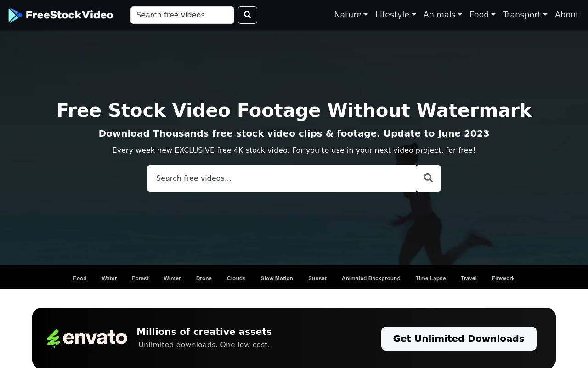Click the magnifier icon in the top navbar
The image size is (588, 368).
pyautogui.click(x=247, y=15)
